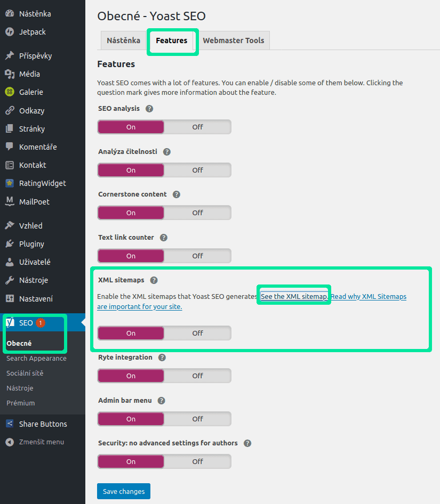Click the Příspěvky pin icon
The width and height of the screenshot is (440, 504).
click(x=10, y=55)
